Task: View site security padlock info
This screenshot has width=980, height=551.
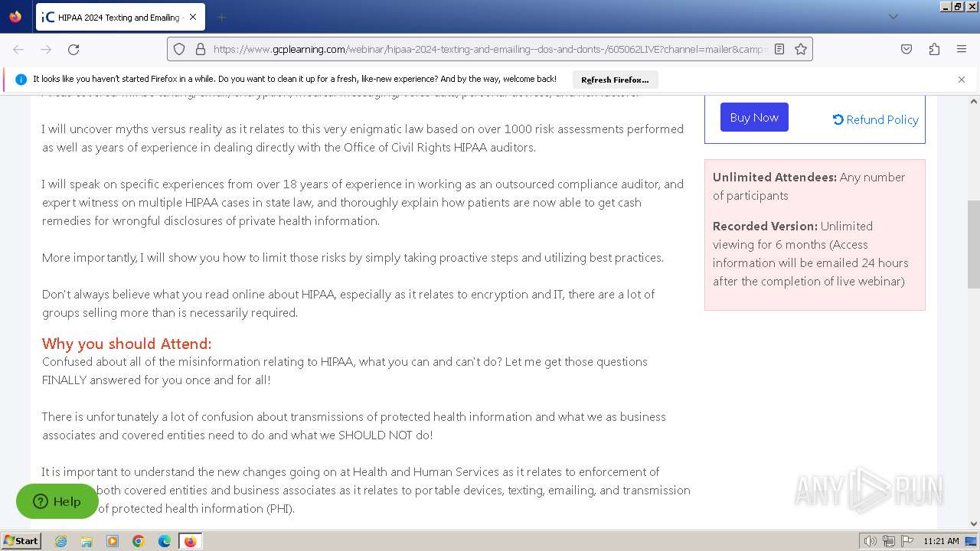Action: (201, 49)
